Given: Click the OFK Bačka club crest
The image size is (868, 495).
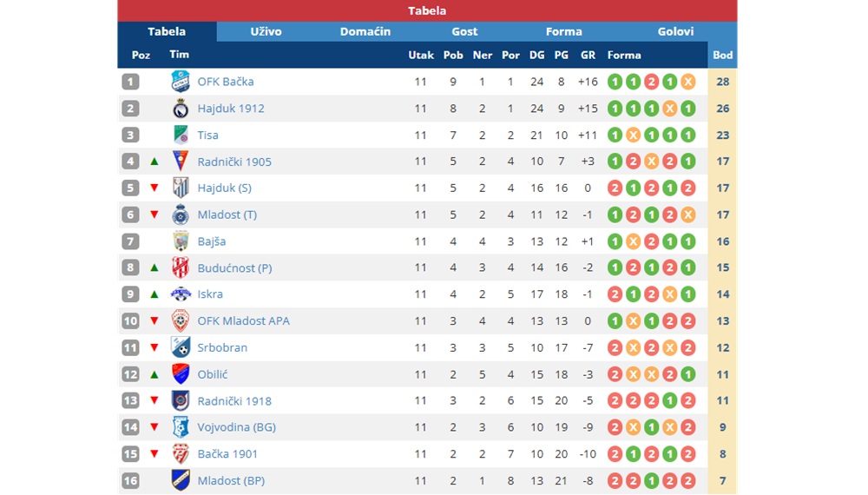Looking at the screenshot, I should 181,82.
